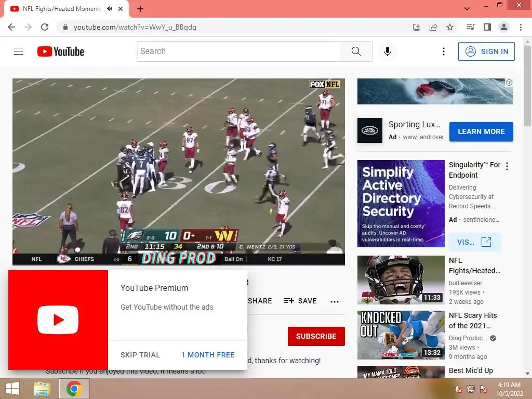Click the install app icon in address bar
Viewport: 532px width, 399px height.
coord(417,27)
